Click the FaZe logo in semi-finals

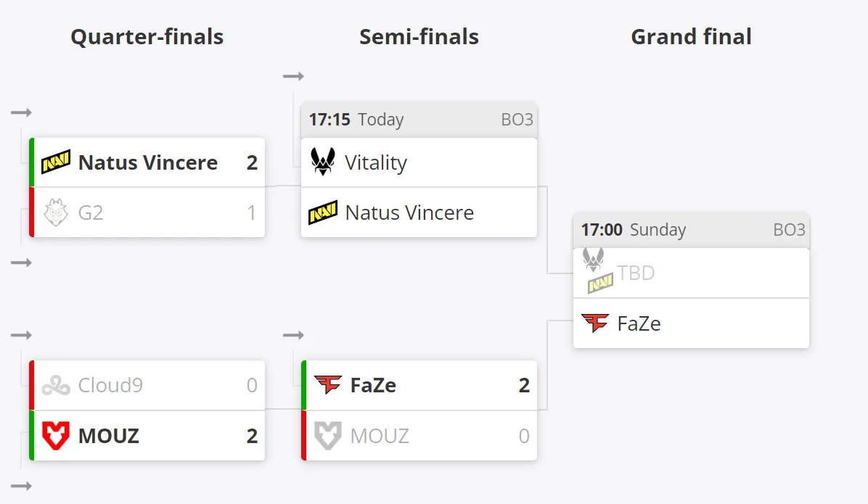click(328, 384)
